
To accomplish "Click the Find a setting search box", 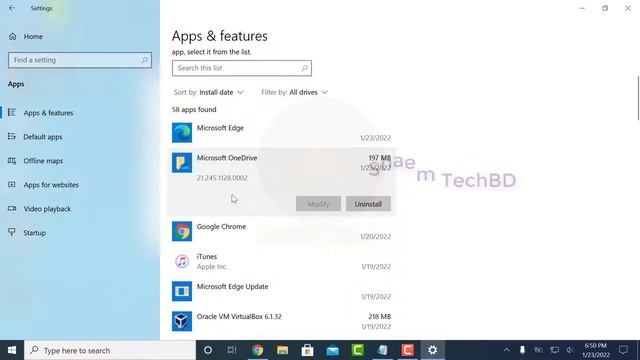I will click(80, 60).
